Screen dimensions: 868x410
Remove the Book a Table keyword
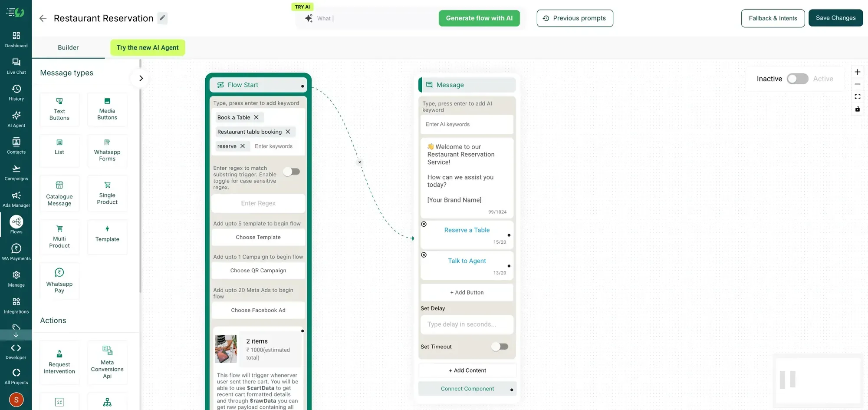pos(256,117)
